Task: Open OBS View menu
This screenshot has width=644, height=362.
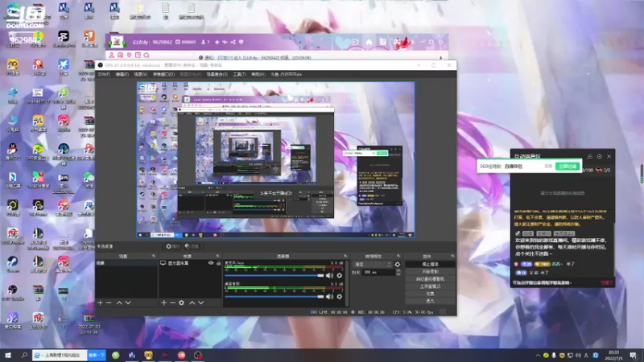Action: (x=140, y=74)
